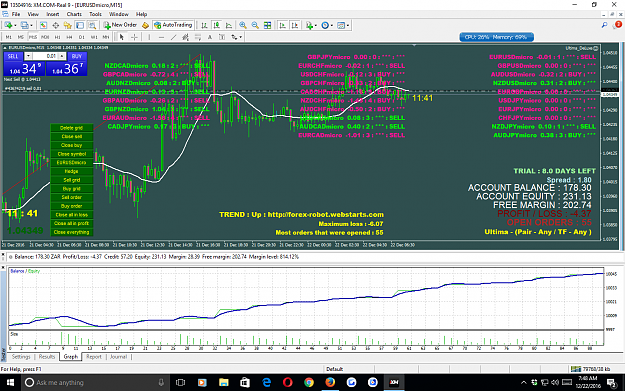Expand the new chart dropdown arrow

15,26
